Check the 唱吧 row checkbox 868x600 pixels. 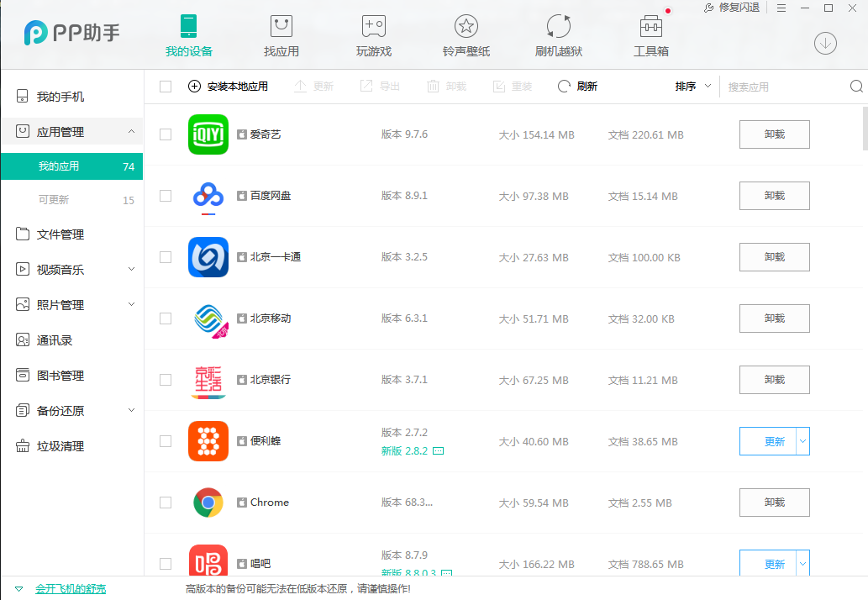click(x=165, y=564)
